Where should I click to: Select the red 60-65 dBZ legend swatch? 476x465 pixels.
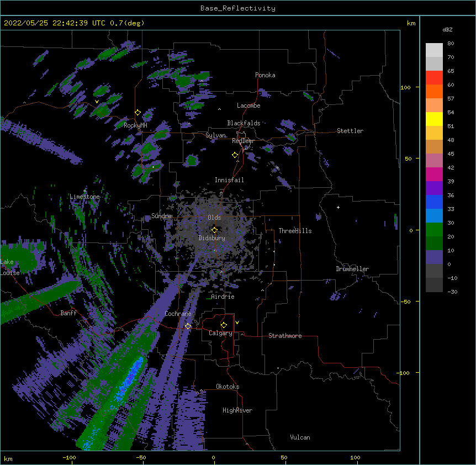(434, 77)
